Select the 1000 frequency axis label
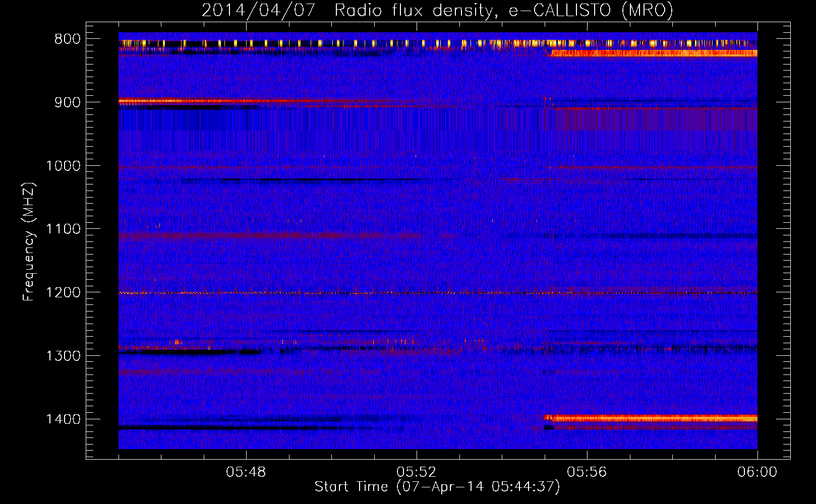This screenshot has height=504, width=816. tap(63, 166)
